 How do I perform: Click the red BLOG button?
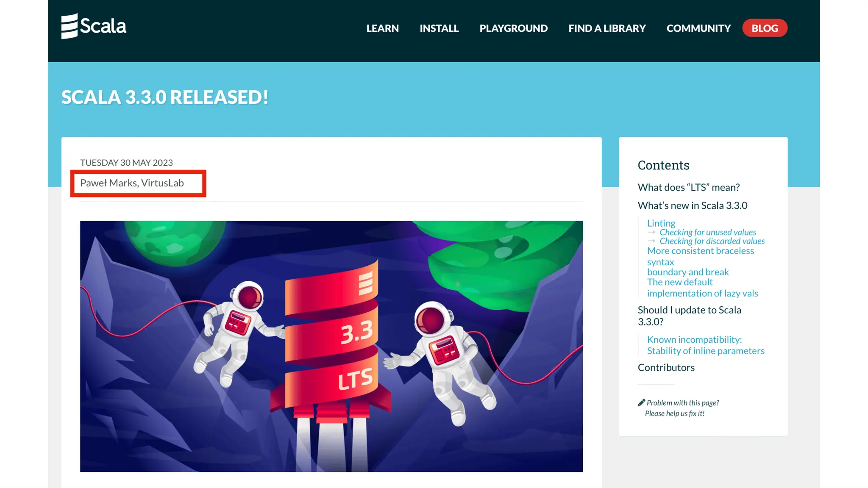coord(765,28)
